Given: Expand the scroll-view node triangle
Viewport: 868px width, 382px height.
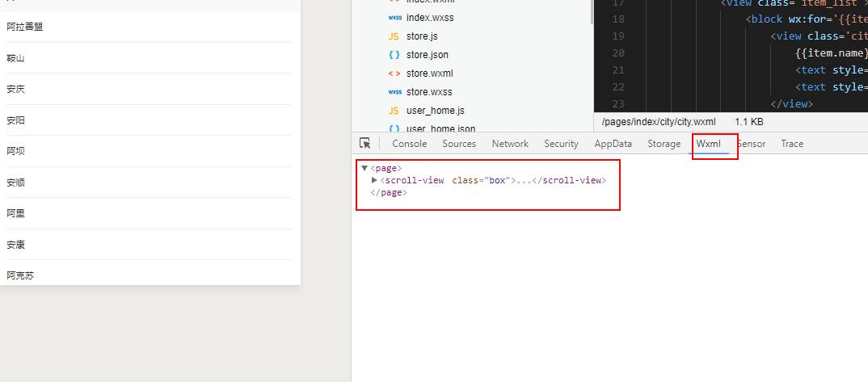Looking at the screenshot, I should (x=375, y=180).
